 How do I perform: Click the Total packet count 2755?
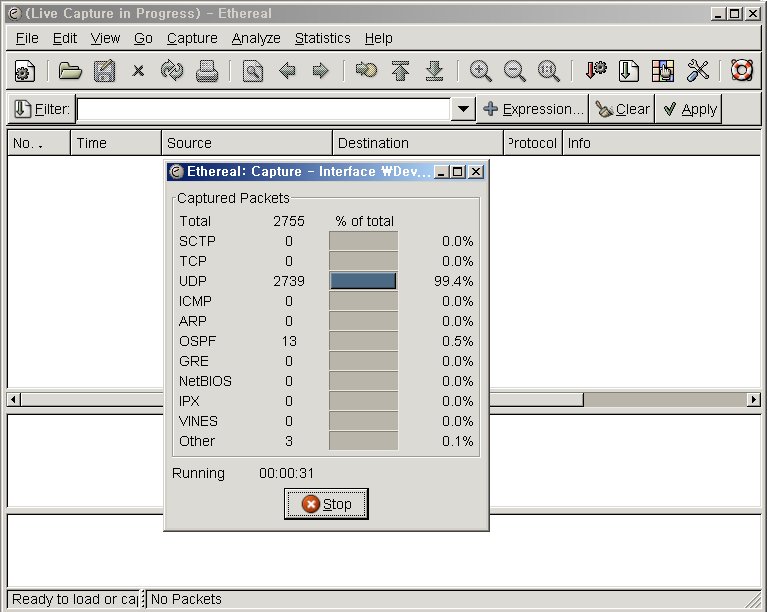pyautogui.click(x=289, y=221)
